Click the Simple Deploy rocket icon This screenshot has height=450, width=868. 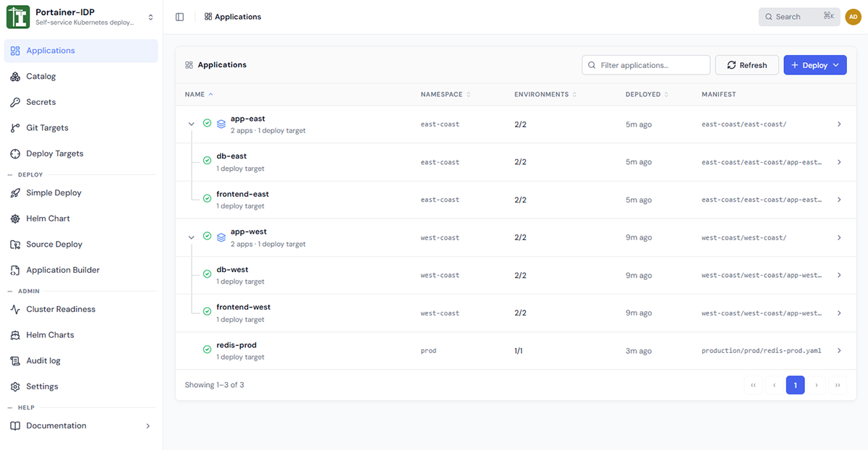(15, 193)
